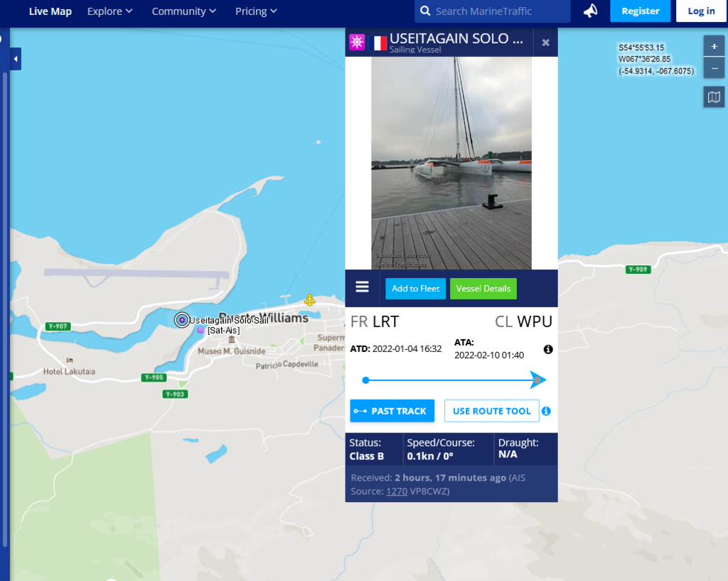Screen dimensions: 728x581
Task: Click the pink vessel type icon
Action: 357,42
